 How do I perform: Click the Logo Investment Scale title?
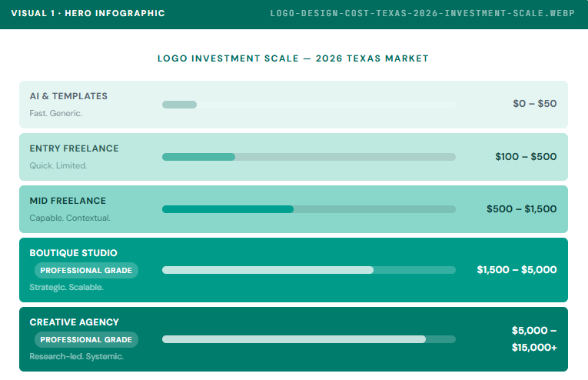point(293,58)
